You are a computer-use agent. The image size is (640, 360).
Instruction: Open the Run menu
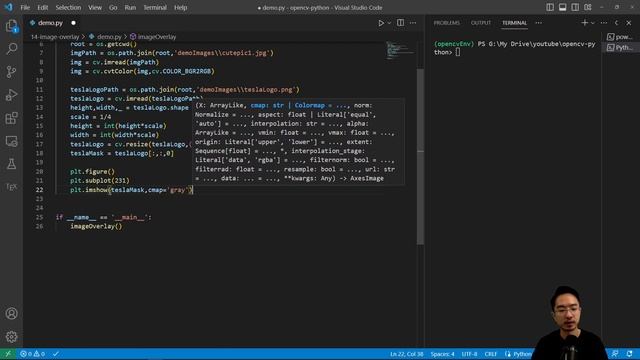[130, 7]
